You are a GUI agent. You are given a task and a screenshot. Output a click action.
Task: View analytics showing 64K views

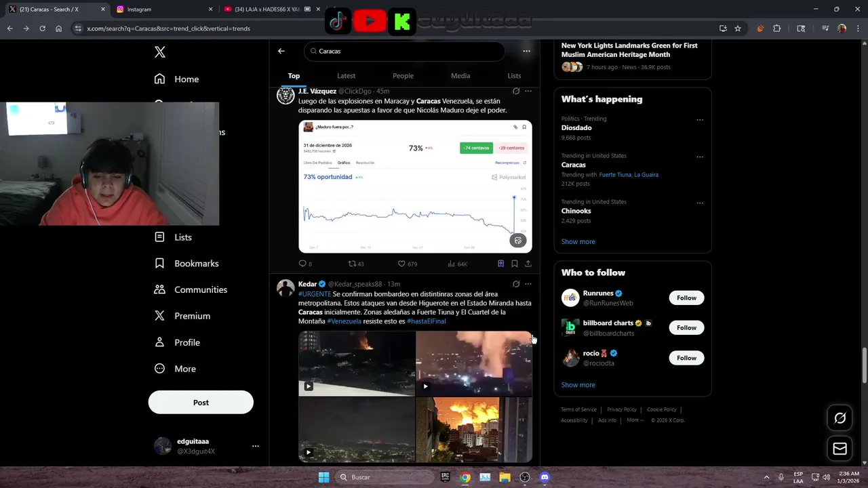(458, 264)
